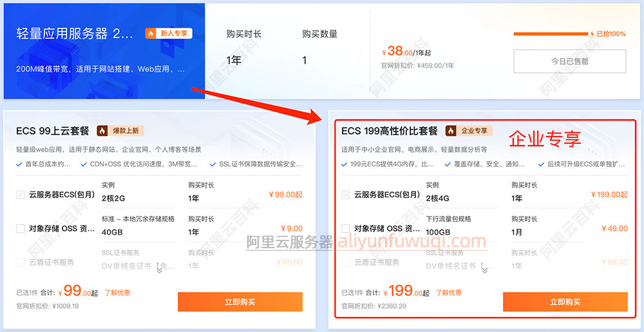
Task: Click 购买时长 value 1年 in top card
Action: point(234,61)
